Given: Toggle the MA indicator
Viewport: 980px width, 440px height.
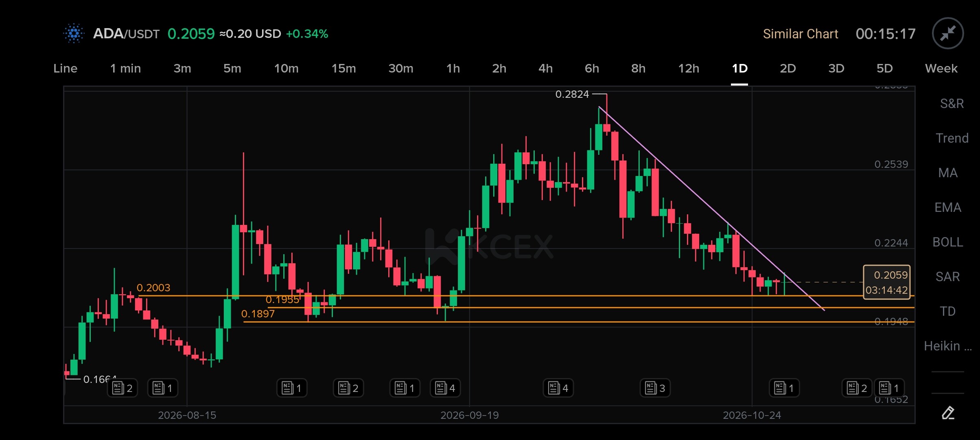Looking at the screenshot, I should coord(948,173).
